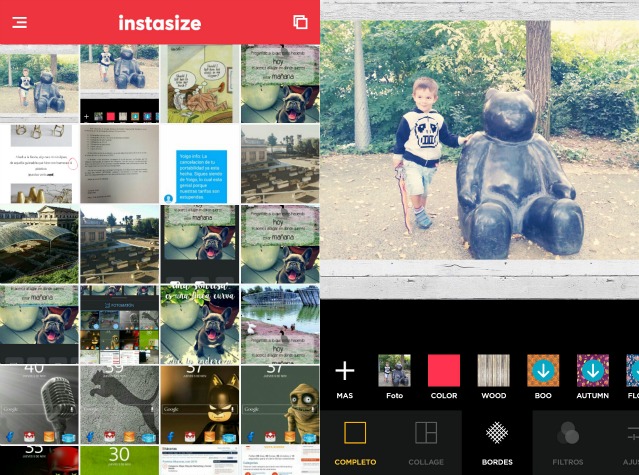Viewport: 639px width, 475px height.
Task: Switch to the COLLAGE tab
Action: pyautogui.click(x=426, y=443)
